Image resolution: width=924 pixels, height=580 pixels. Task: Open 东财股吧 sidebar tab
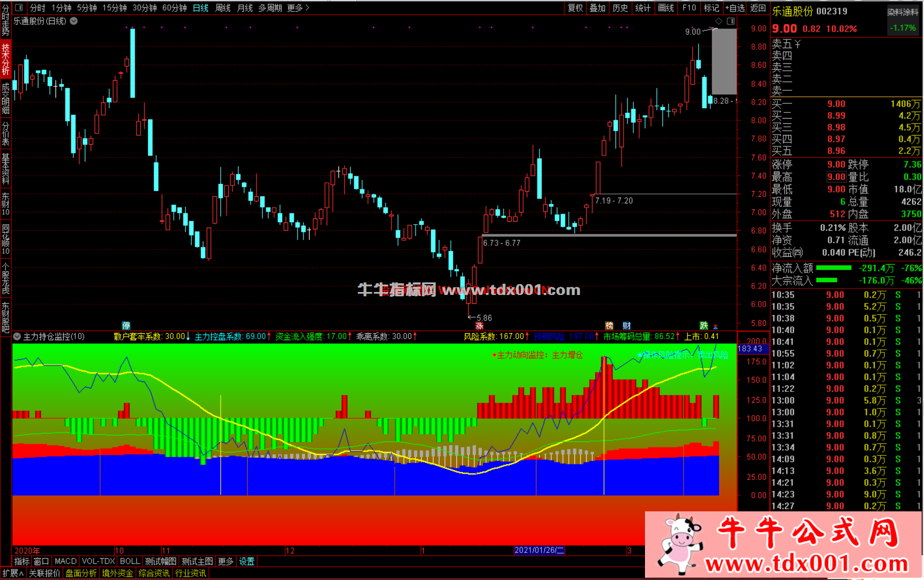[6, 317]
